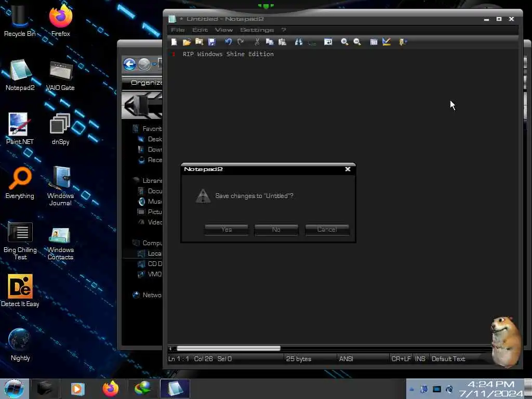Screen dimensions: 532x399
Task: Click the Browse files toolbar icon
Action: [199, 42]
